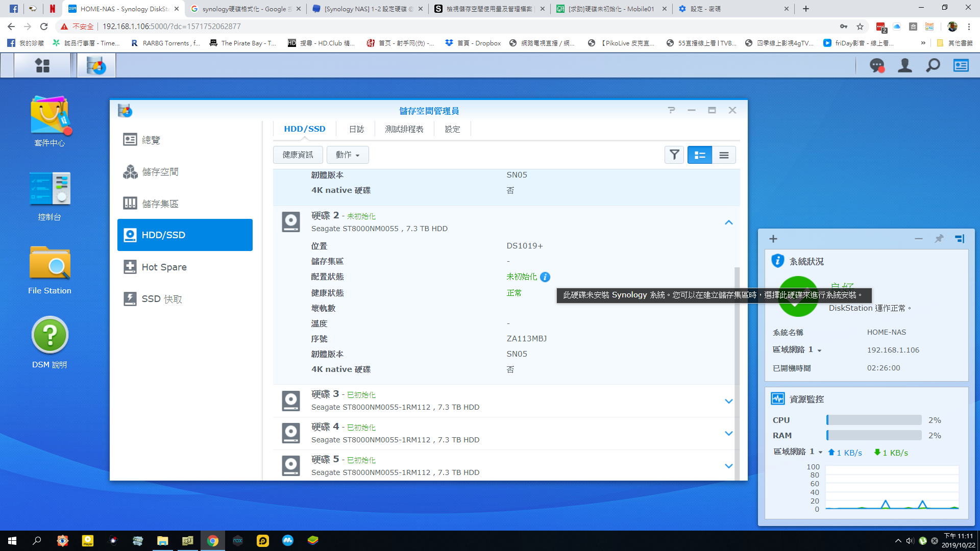
Task: Open 儲存空間 in the sidebar
Action: (x=185, y=172)
